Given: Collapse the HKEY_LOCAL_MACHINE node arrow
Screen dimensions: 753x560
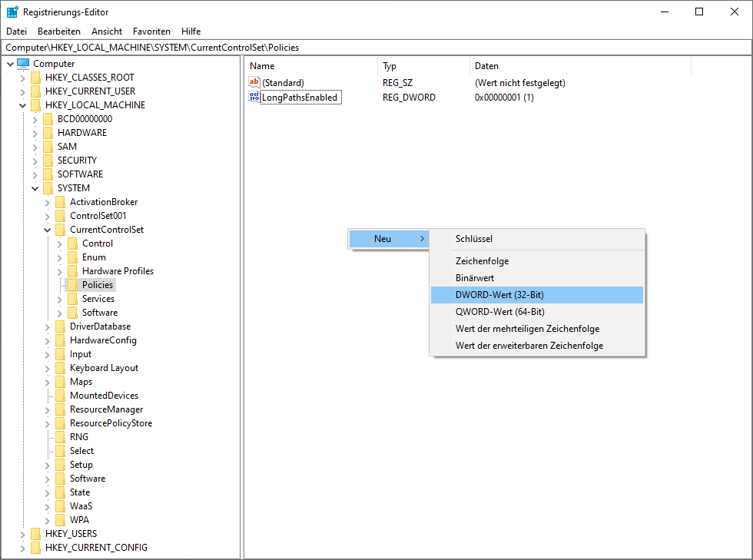Looking at the screenshot, I should point(22,106).
